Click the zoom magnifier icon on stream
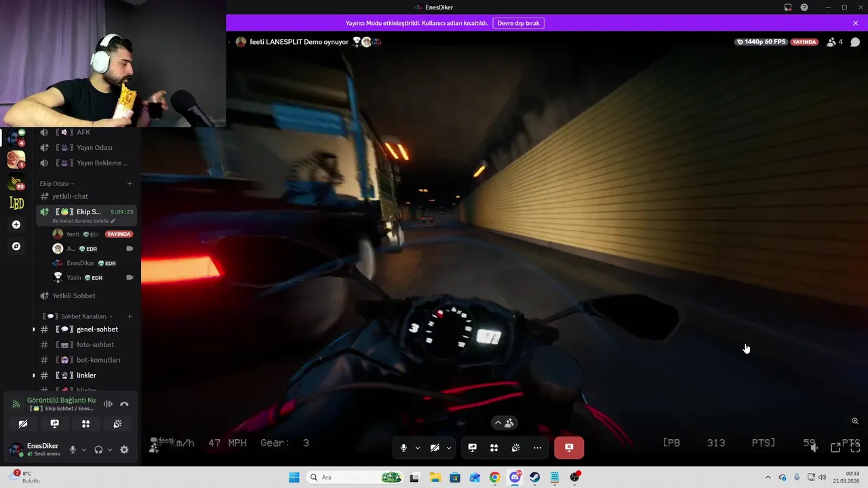Viewport: 868px width, 488px height. [x=855, y=421]
